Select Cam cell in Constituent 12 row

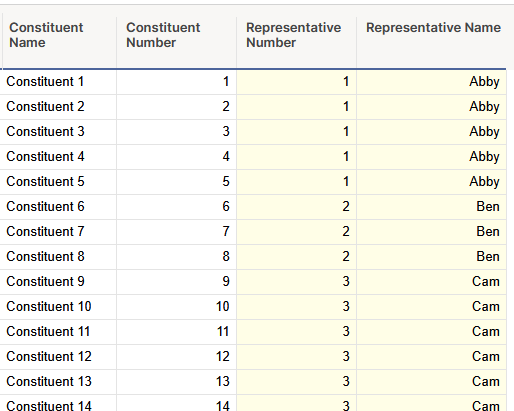[x=432, y=357]
